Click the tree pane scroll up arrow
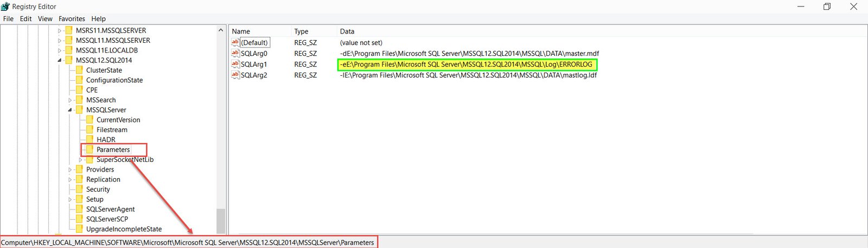The width and height of the screenshot is (868, 248). click(x=220, y=30)
